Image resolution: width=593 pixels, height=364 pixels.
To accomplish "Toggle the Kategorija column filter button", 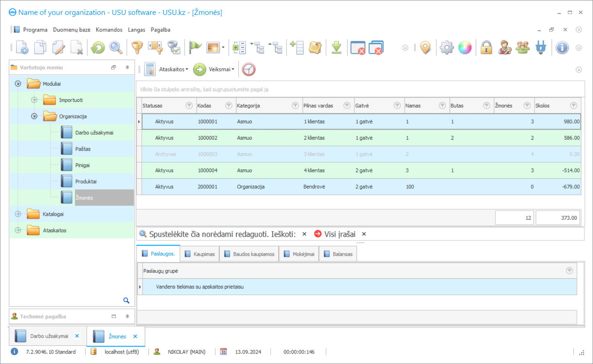I will coord(295,106).
